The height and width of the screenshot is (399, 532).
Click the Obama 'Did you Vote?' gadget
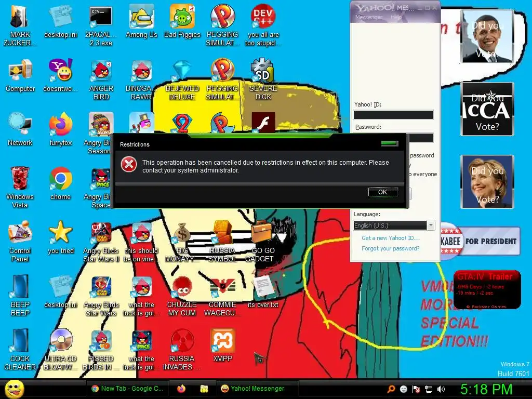pos(487,36)
